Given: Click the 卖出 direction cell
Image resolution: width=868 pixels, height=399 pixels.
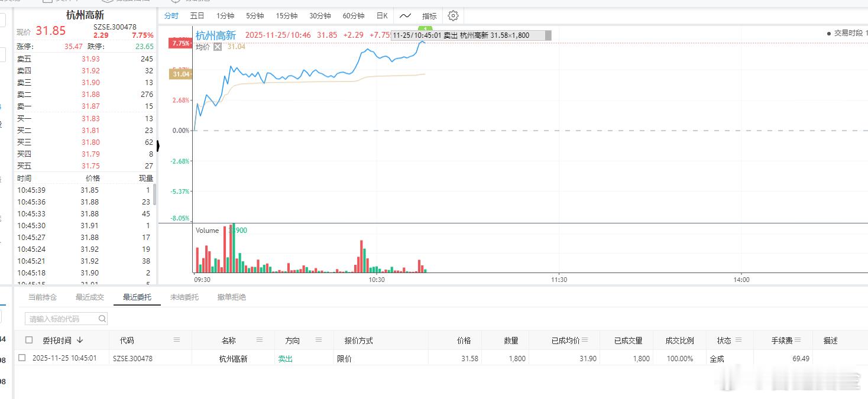Looking at the screenshot, I should [286, 358].
